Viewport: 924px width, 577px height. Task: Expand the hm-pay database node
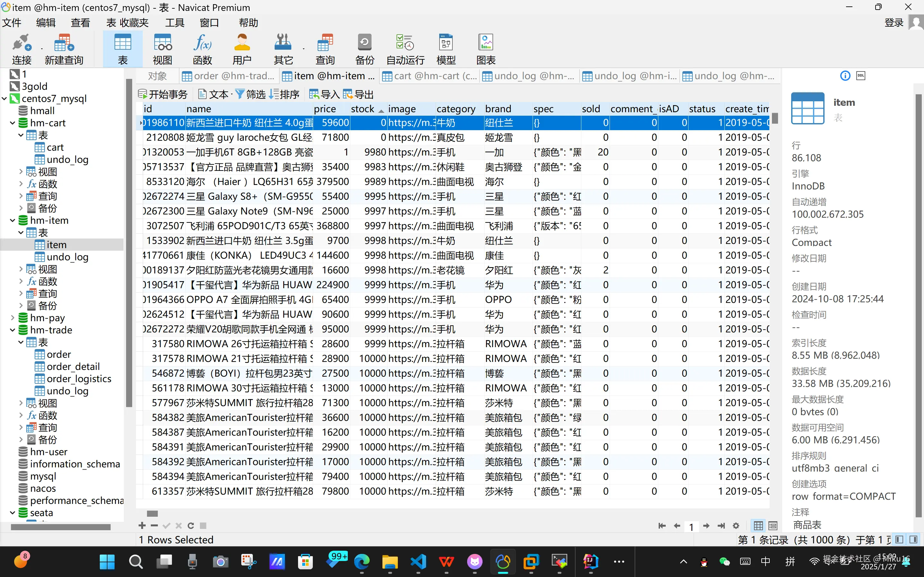(x=13, y=318)
